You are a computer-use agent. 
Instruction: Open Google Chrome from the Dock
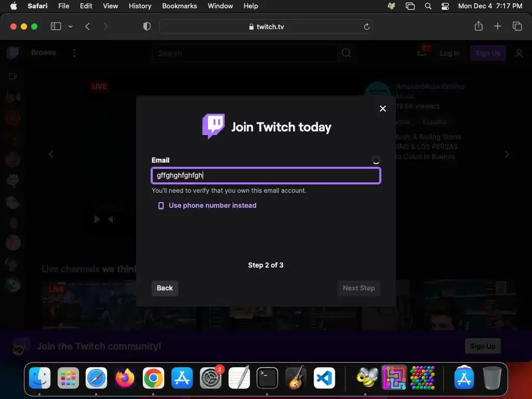(x=153, y=378)
